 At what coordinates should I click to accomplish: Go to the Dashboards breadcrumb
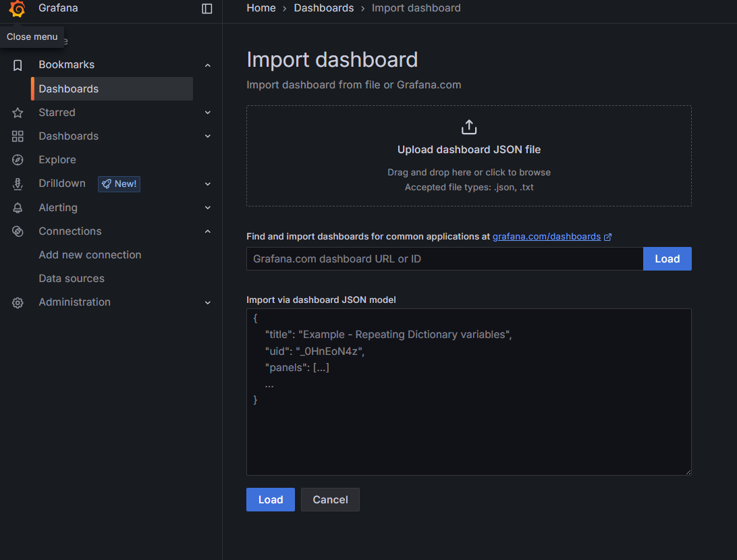[324, 8]
